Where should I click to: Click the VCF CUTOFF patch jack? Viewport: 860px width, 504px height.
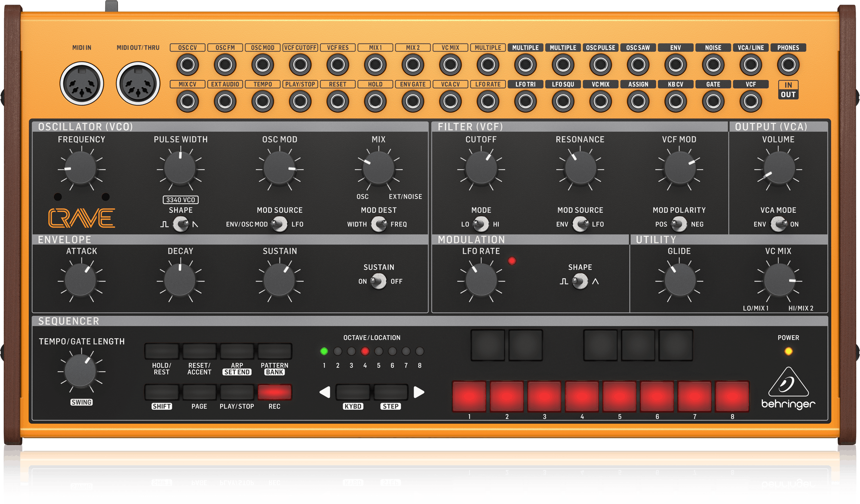(x=300, y=65)
